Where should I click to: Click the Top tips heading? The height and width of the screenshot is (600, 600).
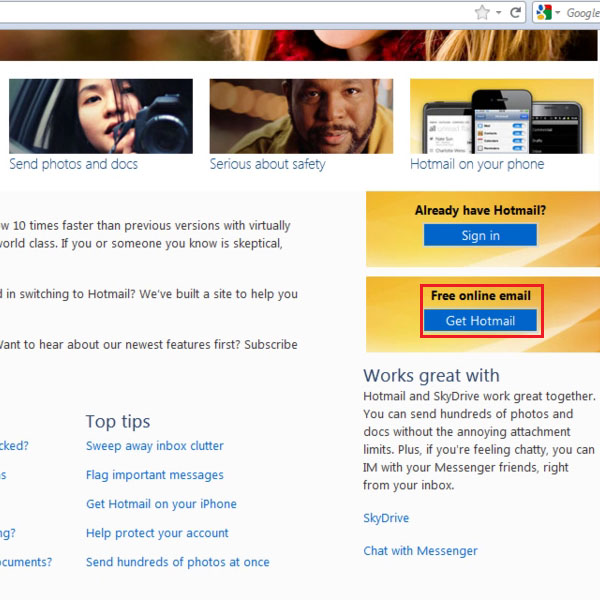[x=118, y=422]
